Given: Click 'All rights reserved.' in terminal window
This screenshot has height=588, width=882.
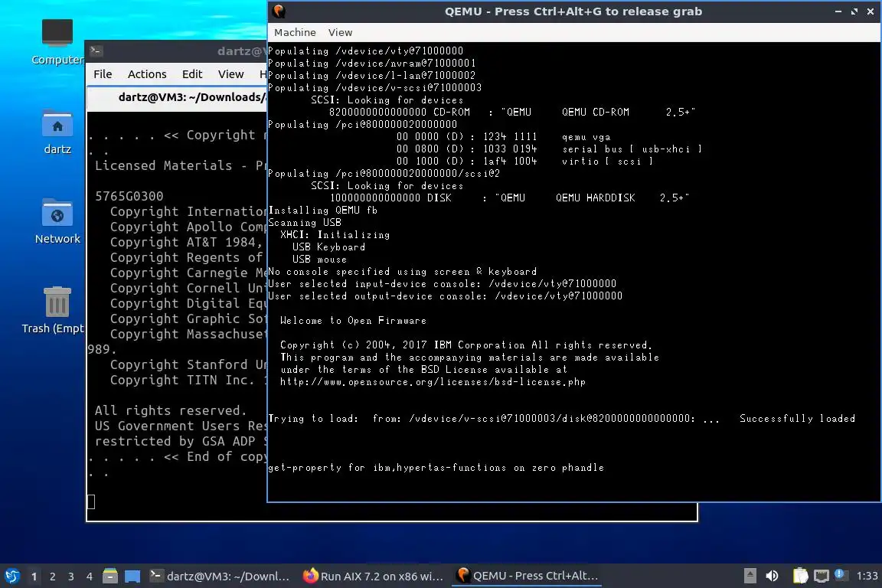Looking at the screenshot, I should pos(171,410).
